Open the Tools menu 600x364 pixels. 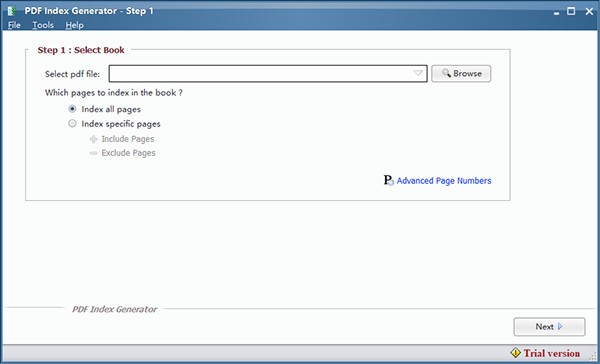(43, 25)
